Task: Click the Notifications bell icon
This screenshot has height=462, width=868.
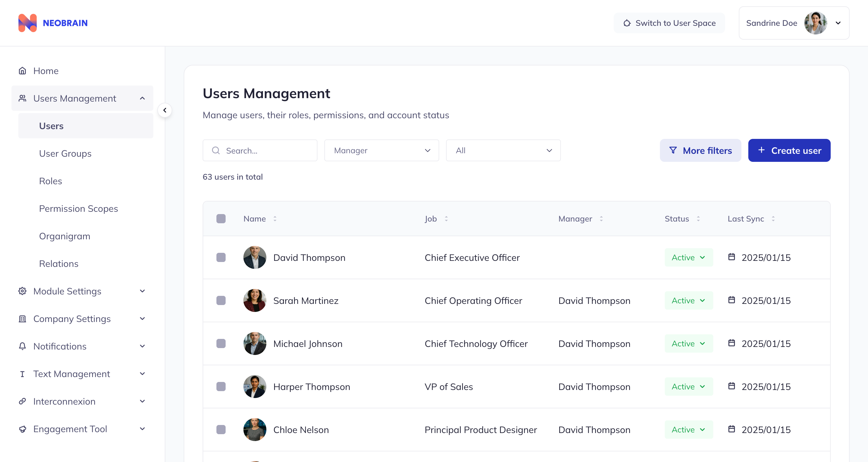Action: (22, 346)
